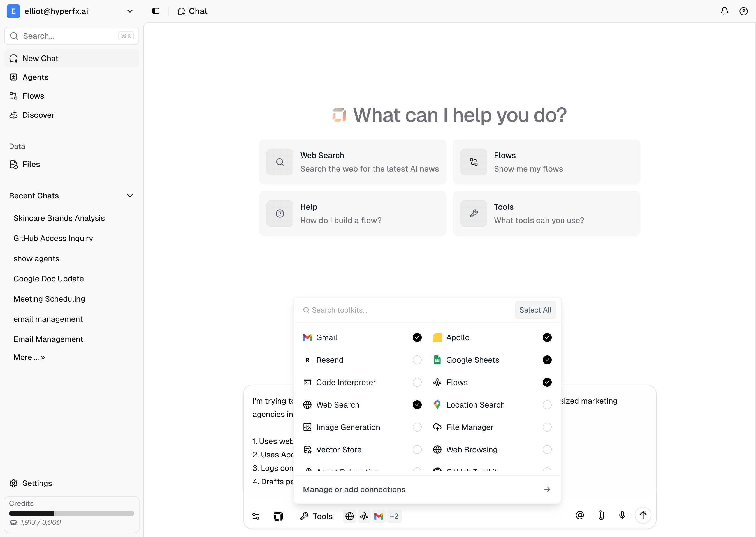Viewport: 756px width, 537px height.
Task: Click the microphone voice input icon
Action: pyautogui.click(x=622, y=515)
